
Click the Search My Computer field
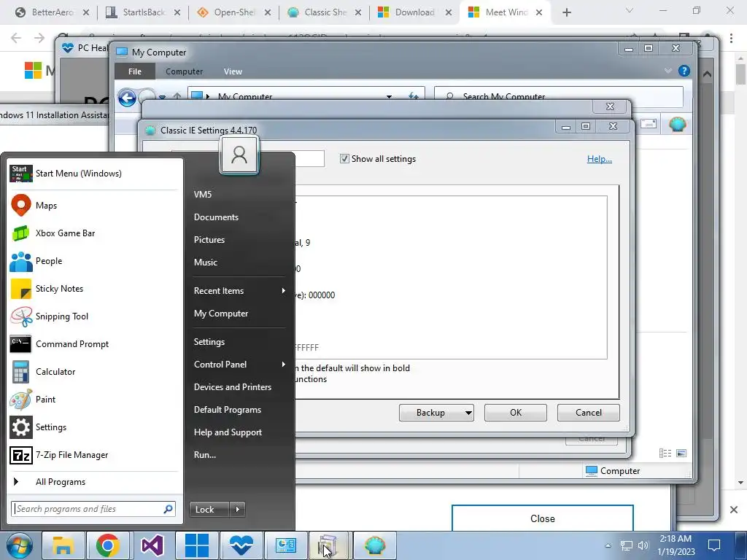click(559, 97)
